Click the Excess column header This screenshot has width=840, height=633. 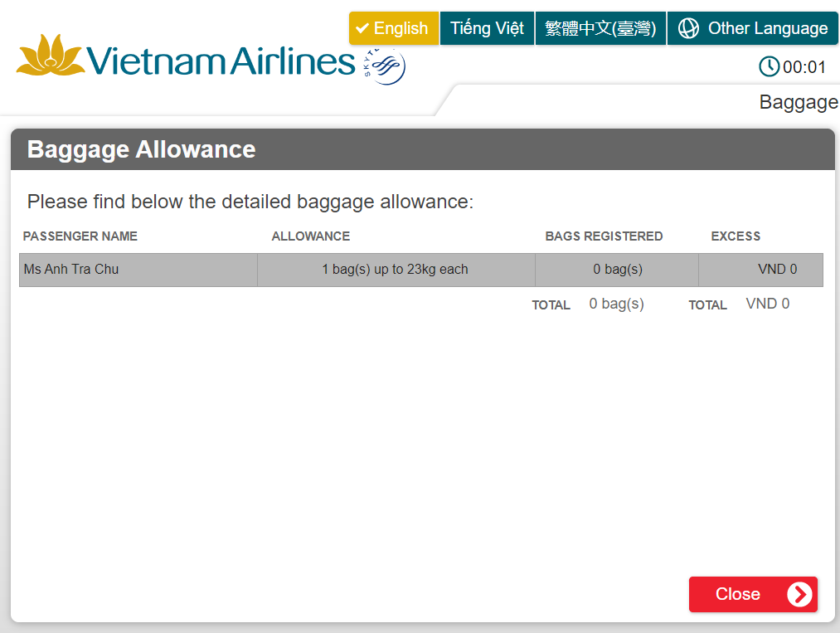click(736, 236)
